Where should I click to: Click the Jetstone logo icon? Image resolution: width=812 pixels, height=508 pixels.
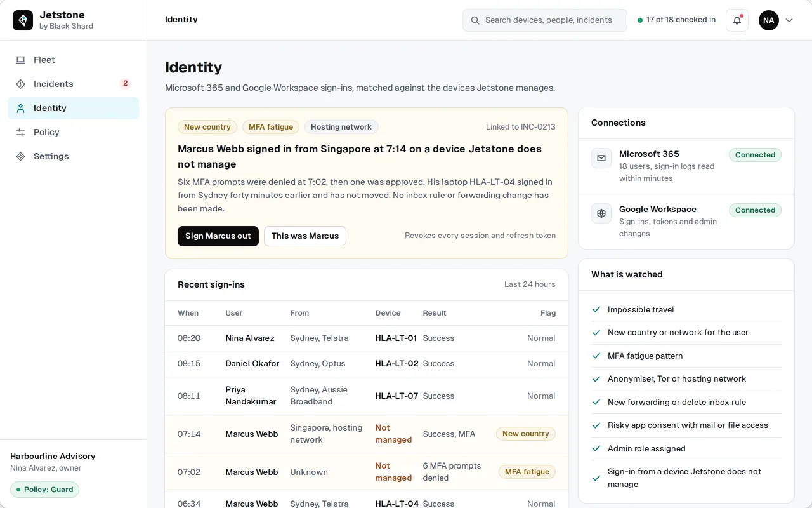click(x=23, y=20)
